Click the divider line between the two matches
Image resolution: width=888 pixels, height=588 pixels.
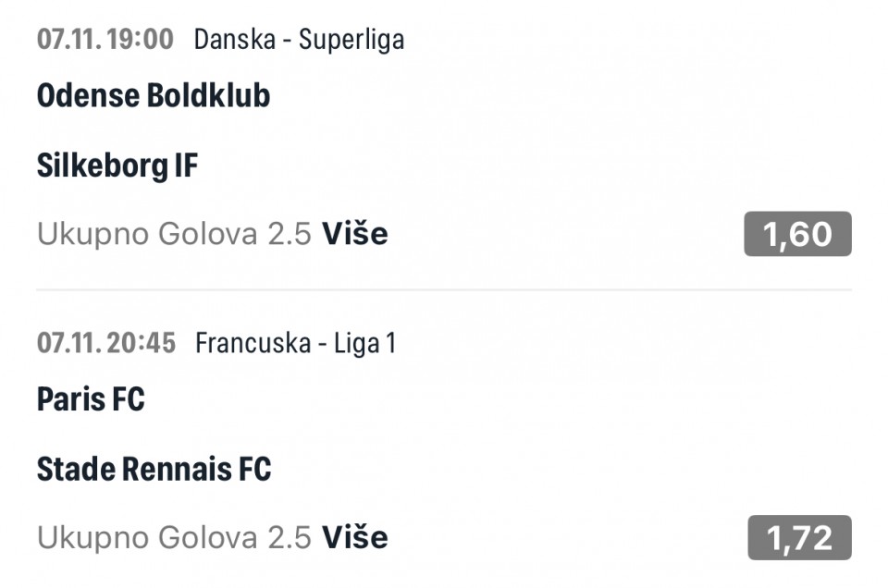coord(444,289)
